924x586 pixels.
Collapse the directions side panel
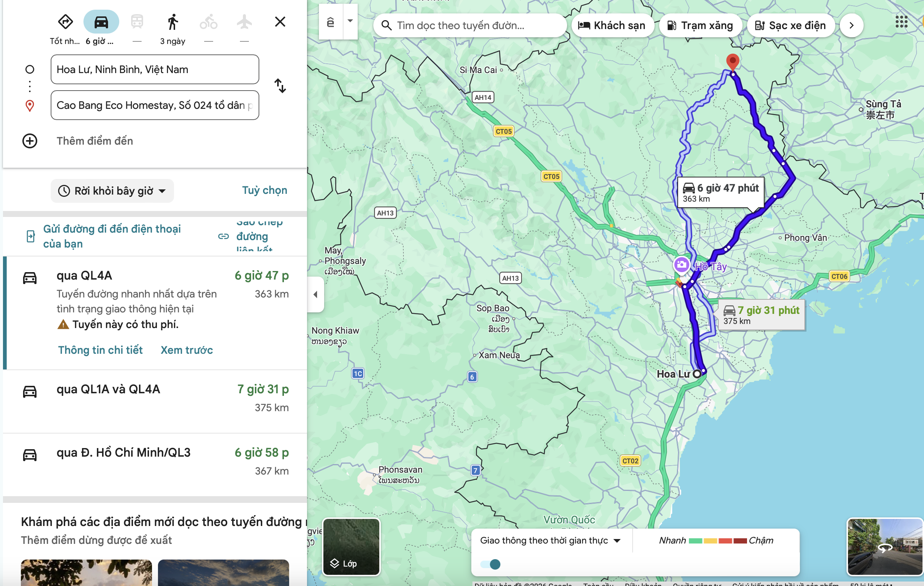316,294
